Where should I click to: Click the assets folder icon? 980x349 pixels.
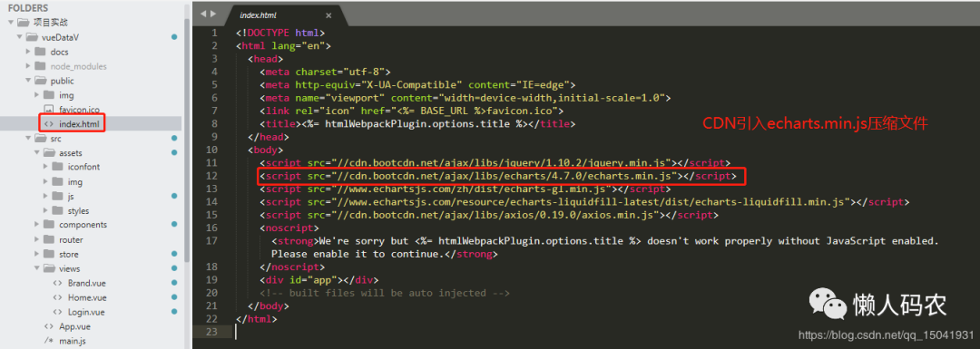pyautogui.click(x=49, y=152)
